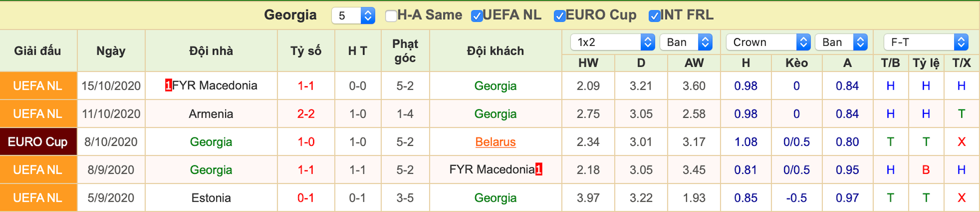Open the Ban dropdown beside Crown

(x=841, y=42)
